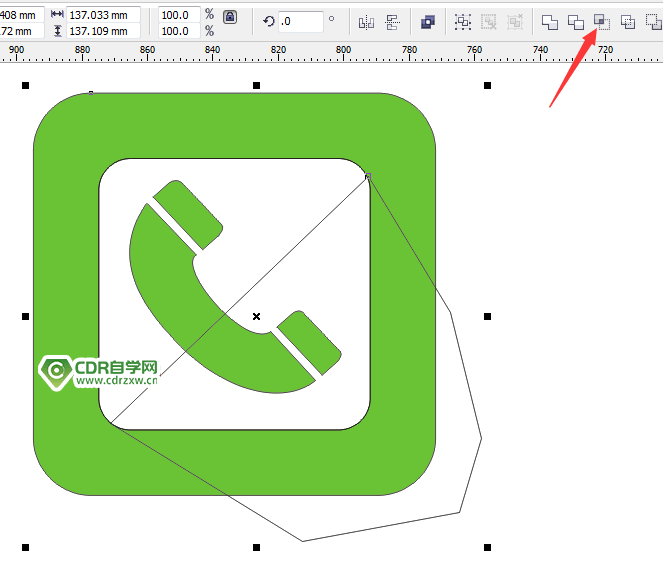The image size is (663, 575).
Task: Click the lower scale factor 100.0 field
Action: point(179,31)
